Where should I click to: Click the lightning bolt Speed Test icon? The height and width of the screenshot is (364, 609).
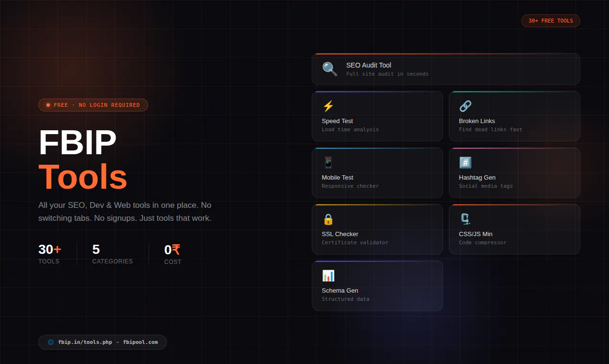click(328, 106)
